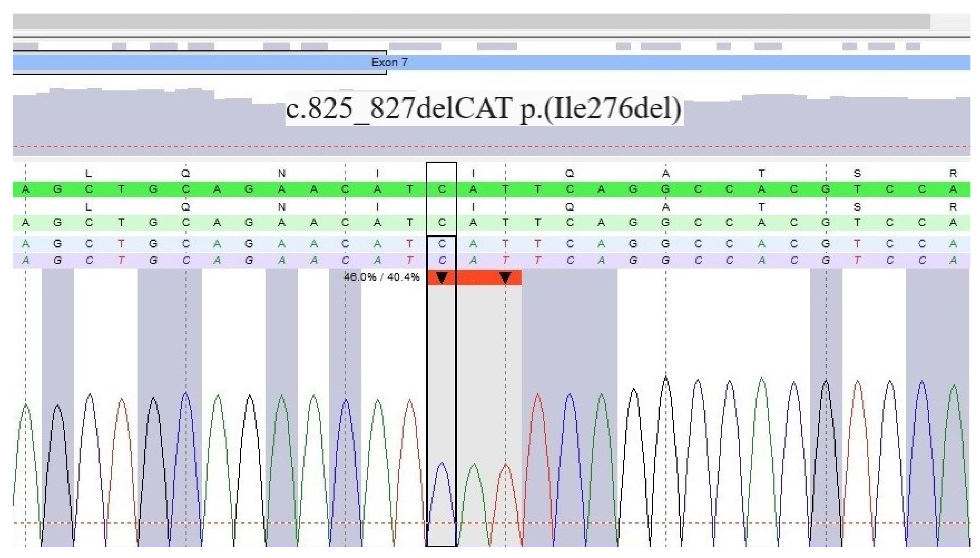Viewport: 980px width, 558px height.
Task: Click the top horizontal scrollbar thumb
Action: [x=471, y=22]
